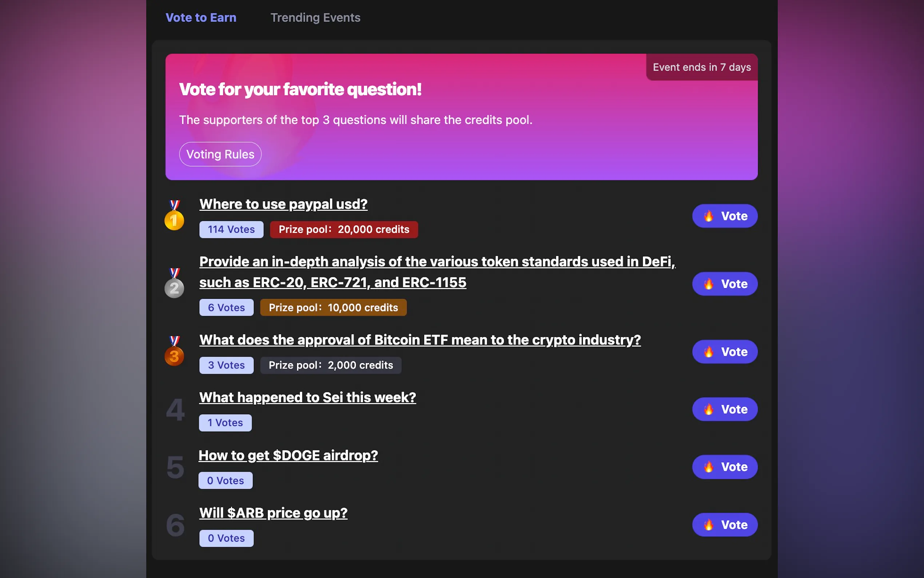Image resolution: width=924 pixels, height=578 pixels.
Task: Click the 'Event ends in 7 days' label
Action: (702, 67)
